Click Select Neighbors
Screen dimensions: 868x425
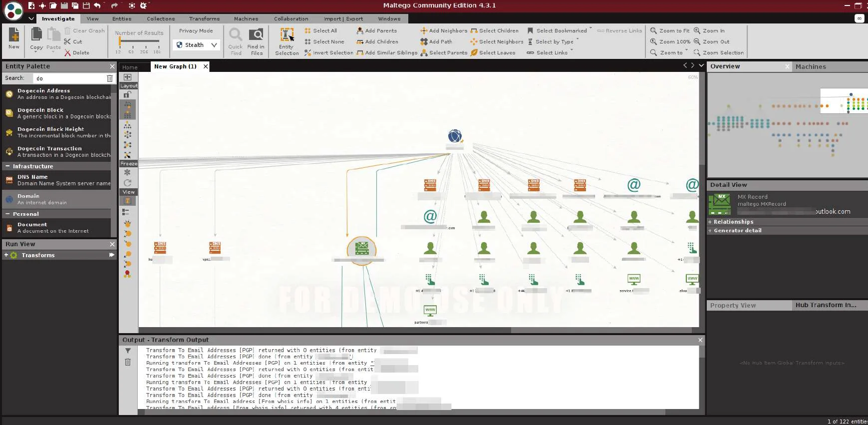pos(497,41)
